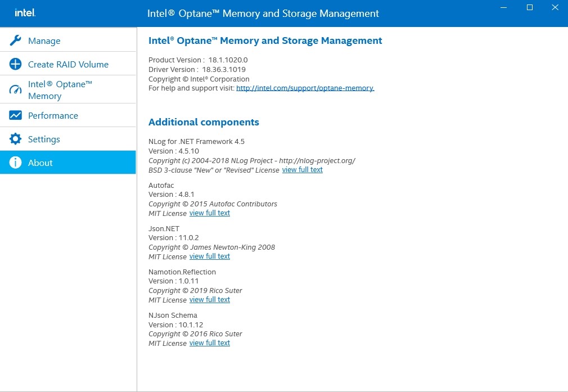Screen dimensions: 568x392
Task: Open the optane-memory support link
Action: tap(305, 88)
